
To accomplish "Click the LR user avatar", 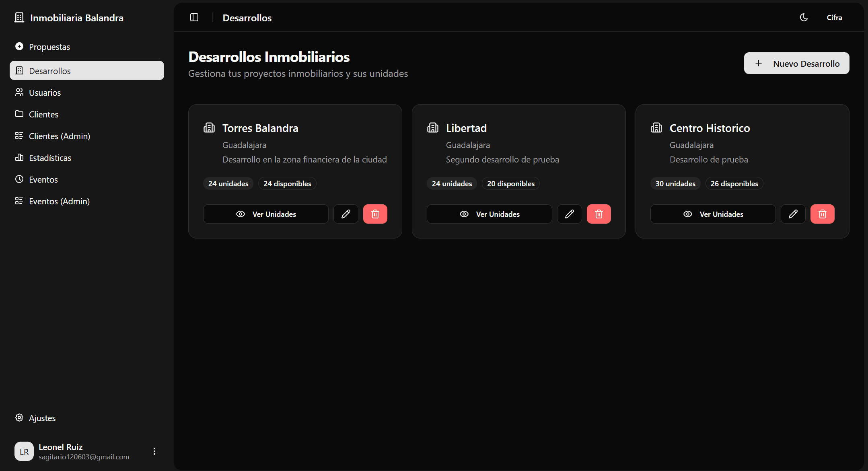I will (x=24, y=451).
